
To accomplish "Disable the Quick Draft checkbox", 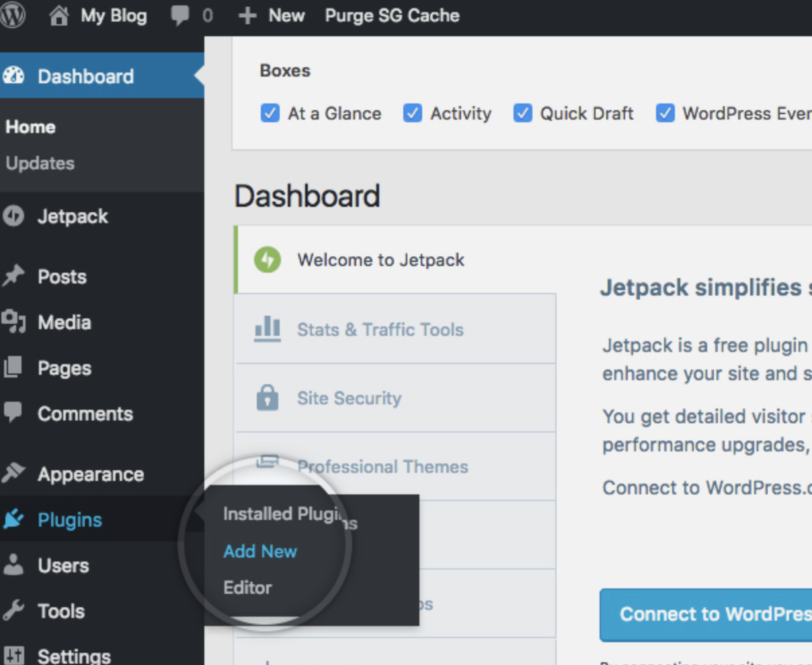I will 522,113.
